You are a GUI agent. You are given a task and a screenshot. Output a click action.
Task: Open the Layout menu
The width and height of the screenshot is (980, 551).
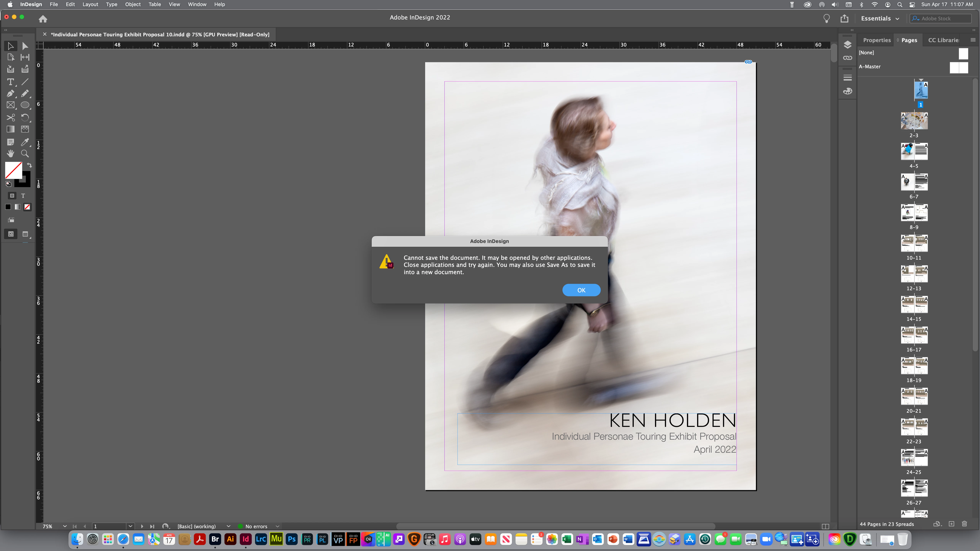[x=90, y=5]
